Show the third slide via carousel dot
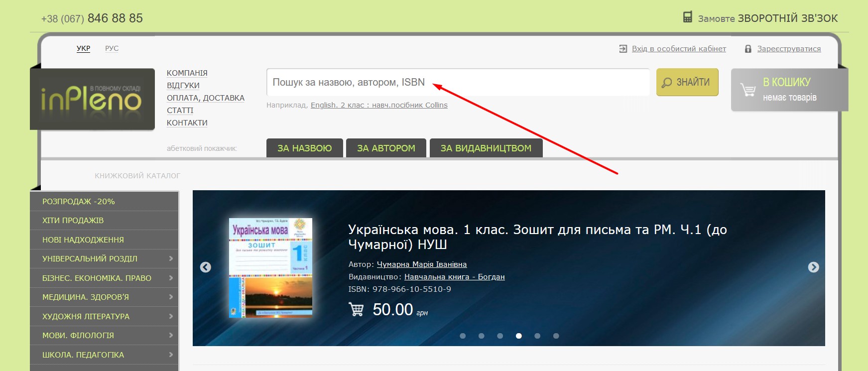This screenshot has height=371, width=868. coord(500,336)
